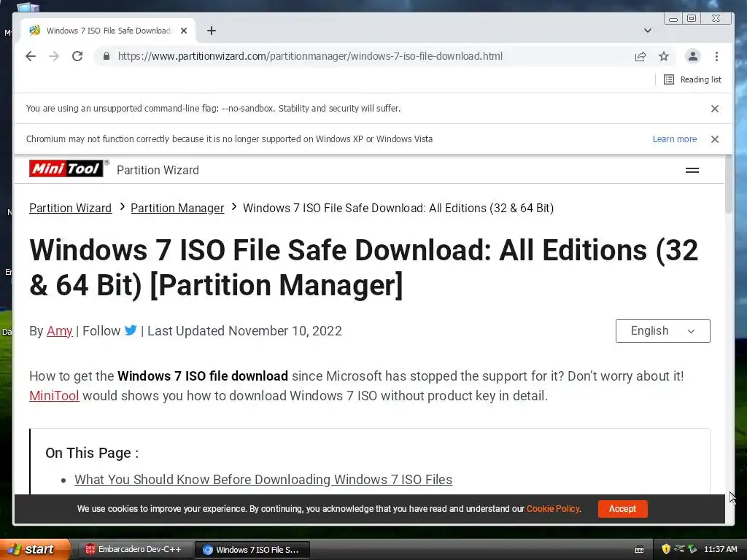Accept cookies with the Accept button
Screen dimensions: 747x560
[623, 508]
